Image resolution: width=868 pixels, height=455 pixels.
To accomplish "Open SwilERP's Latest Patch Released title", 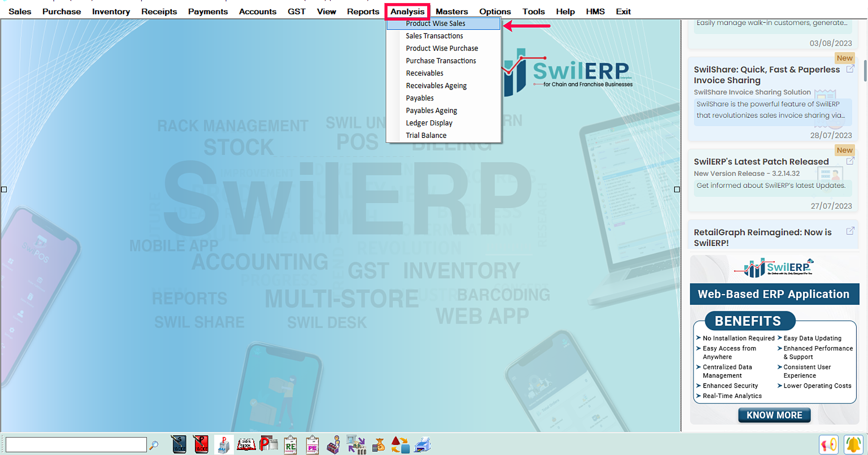I will (761, 161).
